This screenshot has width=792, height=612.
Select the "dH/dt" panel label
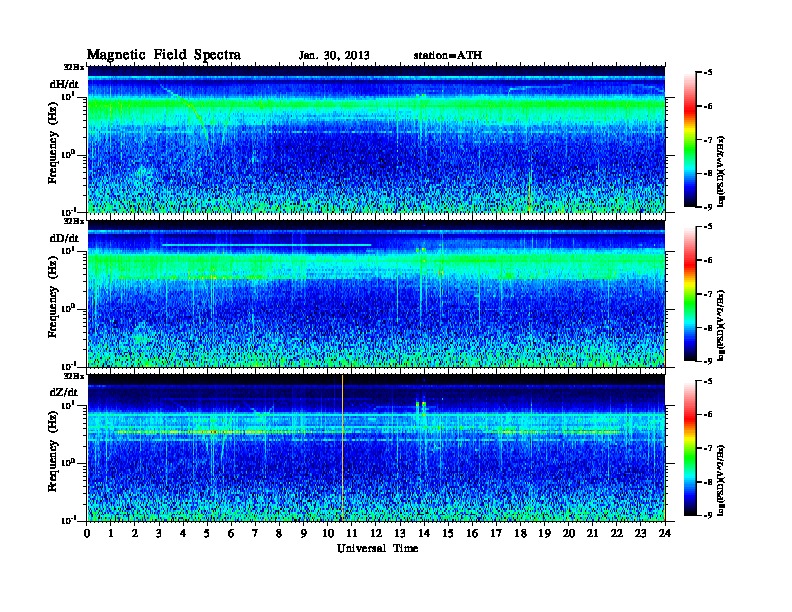tap(64, 85)
